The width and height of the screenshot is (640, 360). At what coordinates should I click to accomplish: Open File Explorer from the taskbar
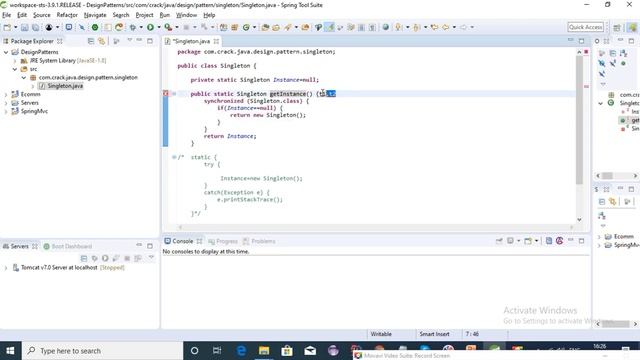pos(264,351)
